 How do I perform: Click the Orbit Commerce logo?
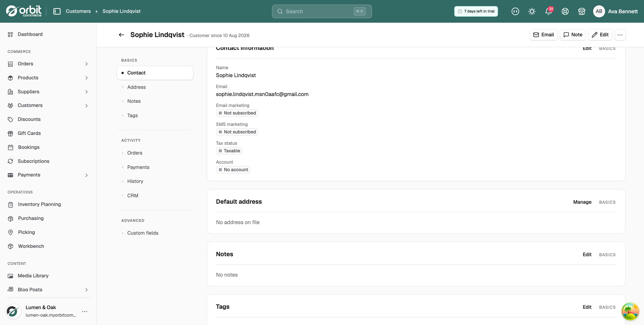24,11
